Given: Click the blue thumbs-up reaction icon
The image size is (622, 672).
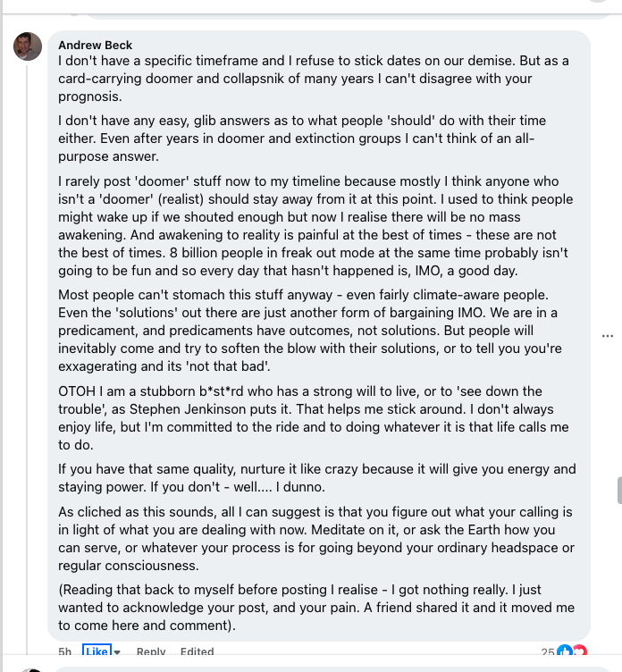Looking at the screenshot, I should [565, 652].
